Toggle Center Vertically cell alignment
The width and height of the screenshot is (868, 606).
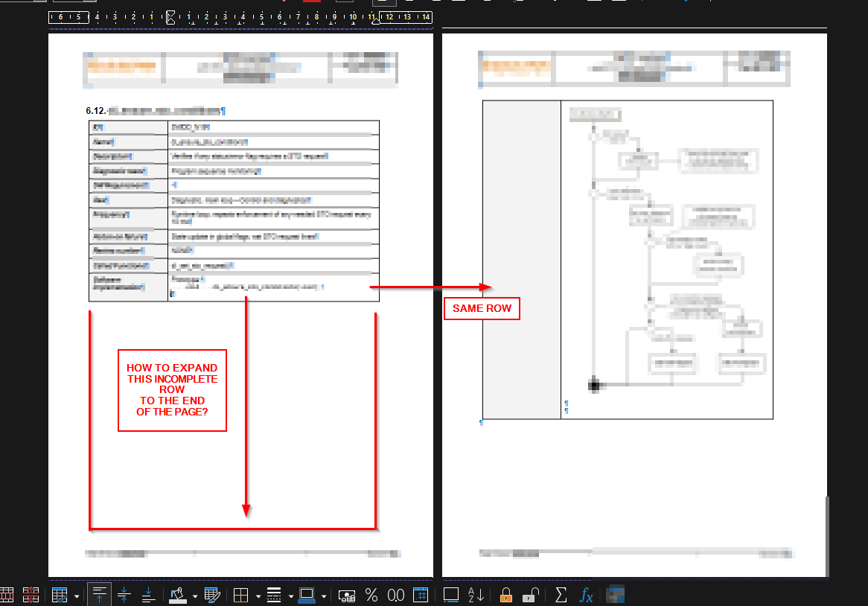coord(124,595)
